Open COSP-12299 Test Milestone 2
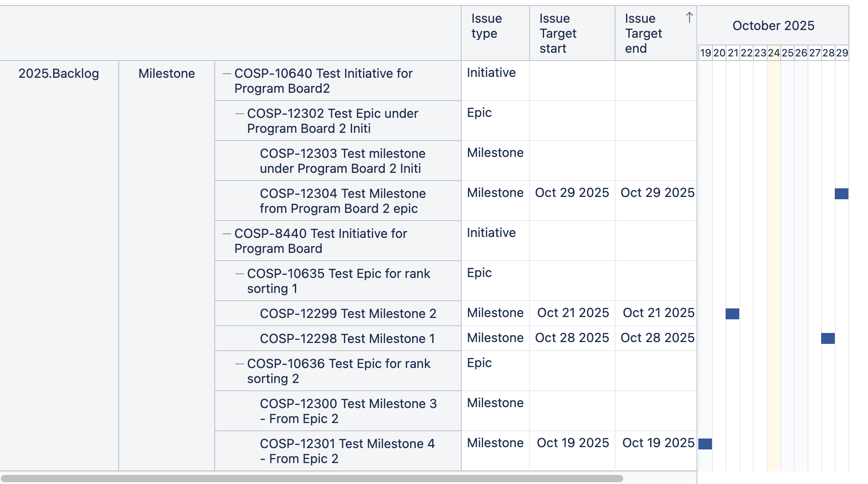Viewport: 868px width, 484px height. (348, 313)
